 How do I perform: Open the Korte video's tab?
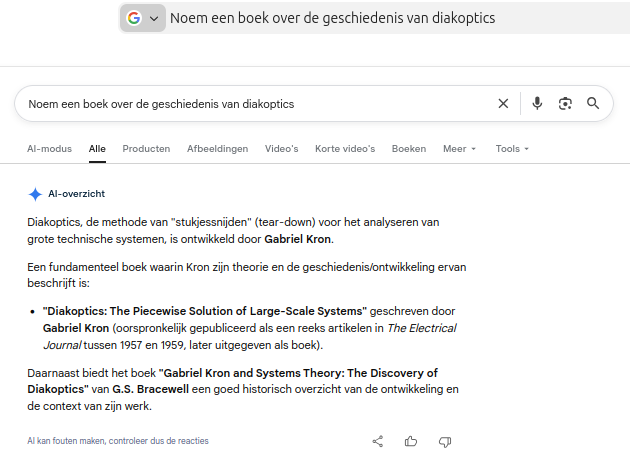(345, 149)
